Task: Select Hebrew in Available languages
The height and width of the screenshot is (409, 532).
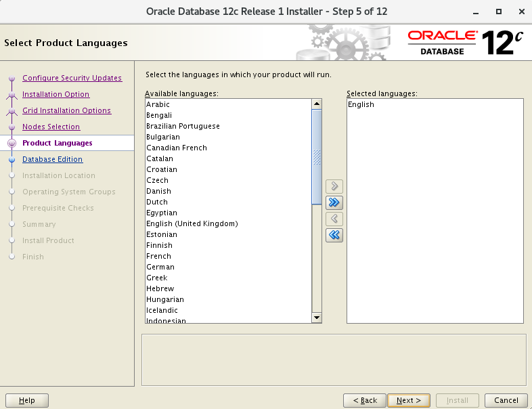Action: (x=228, y=289)
